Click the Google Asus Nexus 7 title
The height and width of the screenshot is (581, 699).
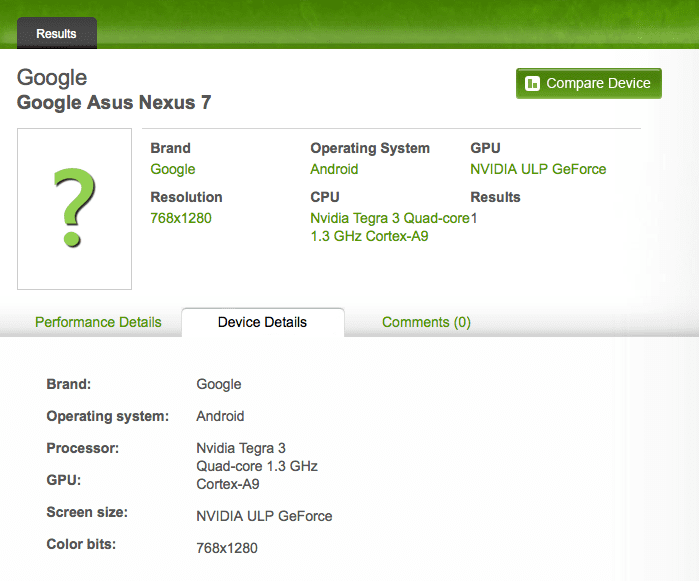(x=114, y=102)
